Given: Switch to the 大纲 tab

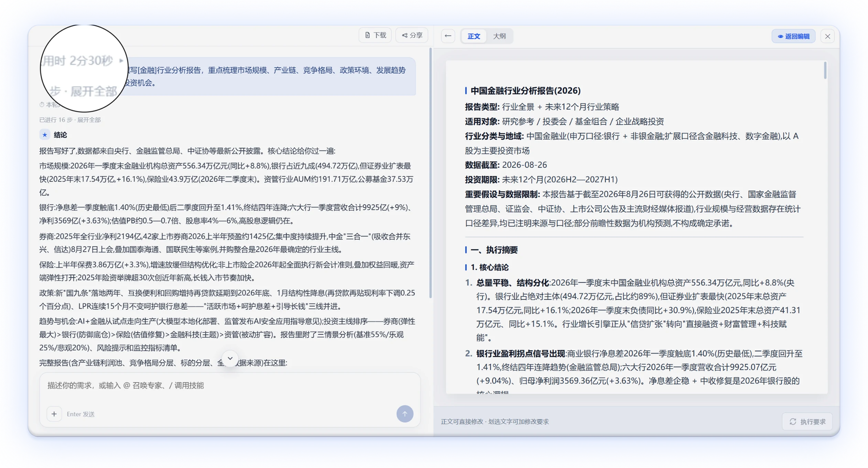Looking at the screenshot, I should [x=499, y=36].
